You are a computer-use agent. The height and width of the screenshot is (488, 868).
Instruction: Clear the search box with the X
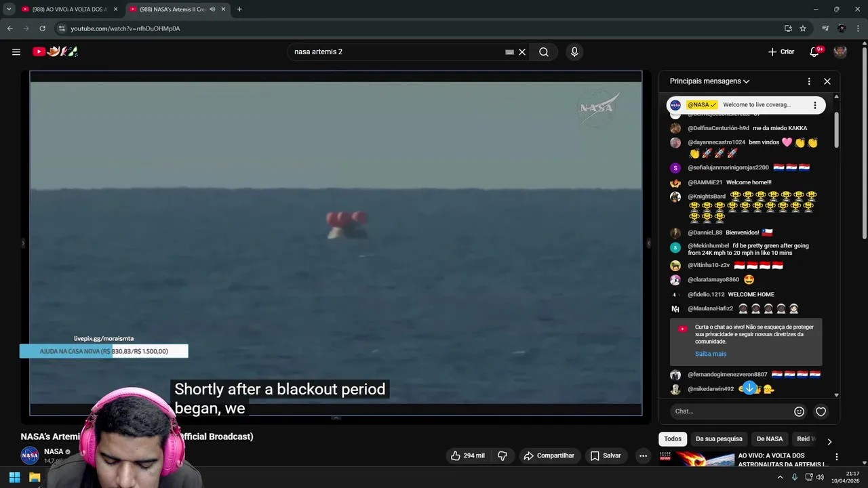522,52
